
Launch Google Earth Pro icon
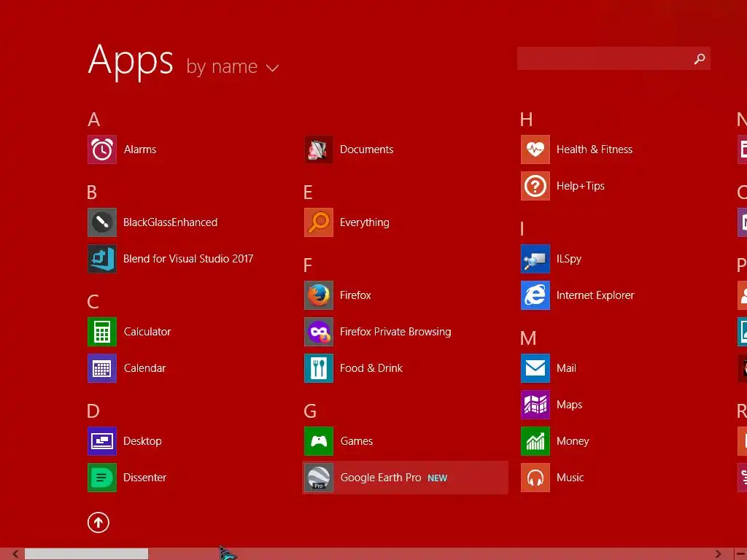319,478
